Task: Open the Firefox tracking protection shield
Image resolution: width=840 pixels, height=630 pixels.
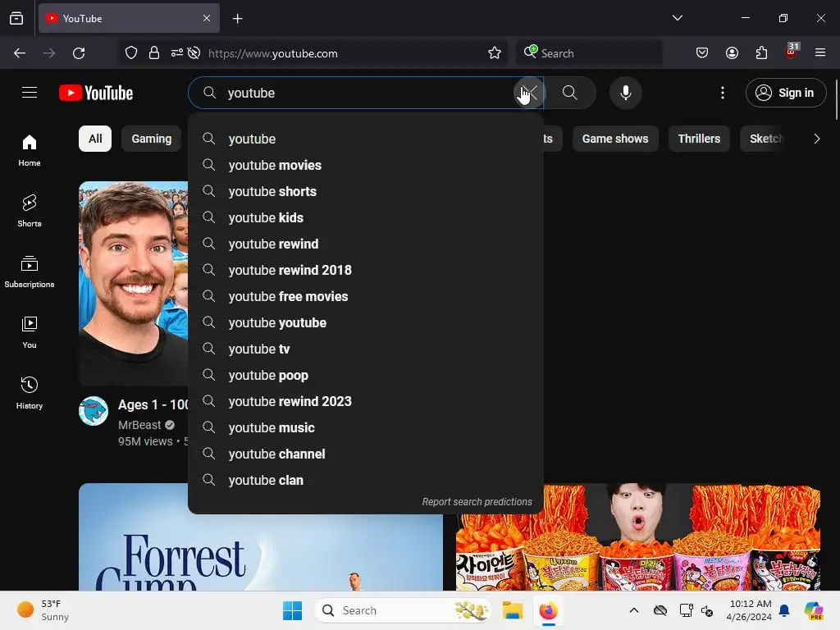Action: 131,53
